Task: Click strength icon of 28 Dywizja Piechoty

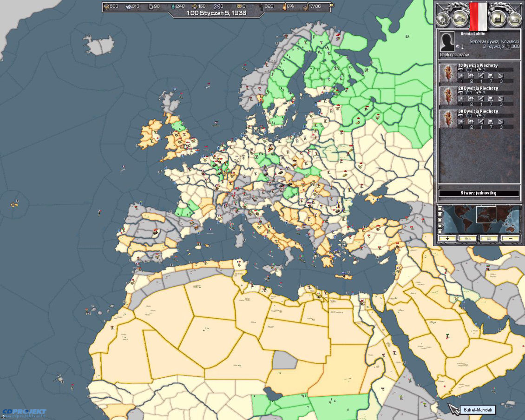Action: coord(461,93)
